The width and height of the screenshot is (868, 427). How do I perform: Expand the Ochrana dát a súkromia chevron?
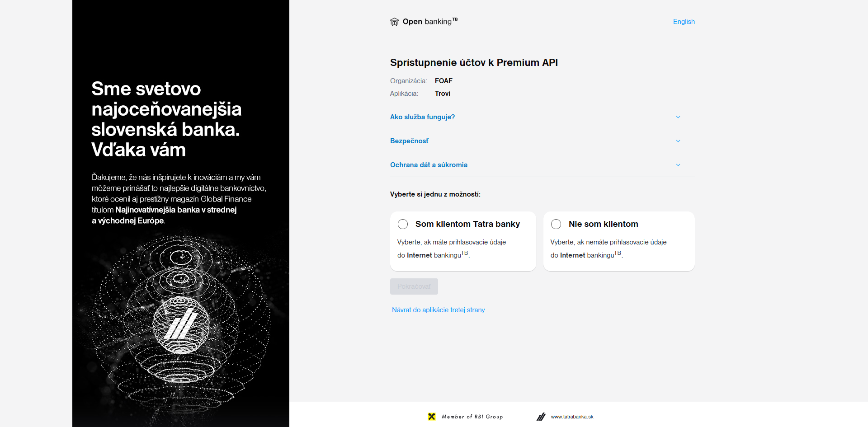pos(678,165)
